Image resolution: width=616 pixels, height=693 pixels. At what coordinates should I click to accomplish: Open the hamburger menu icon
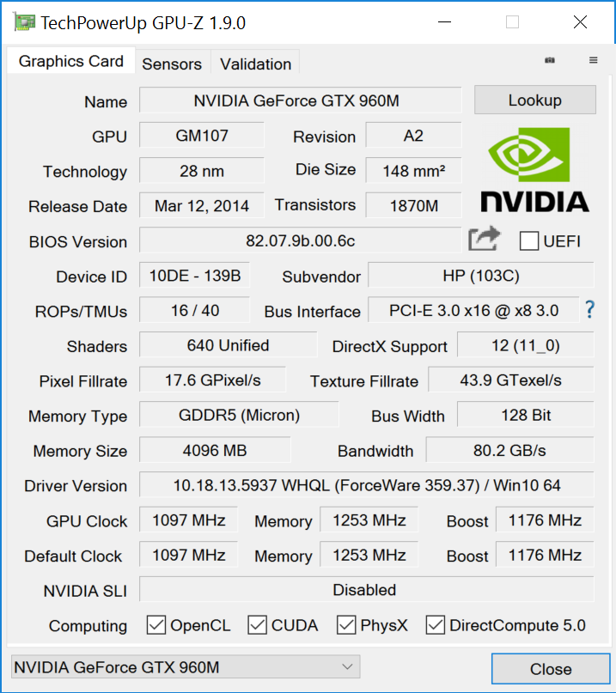tap(593, 60)
